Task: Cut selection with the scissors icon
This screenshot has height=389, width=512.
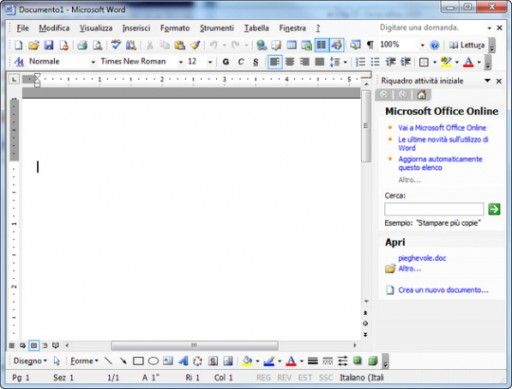Action: [x=150, y=45]
